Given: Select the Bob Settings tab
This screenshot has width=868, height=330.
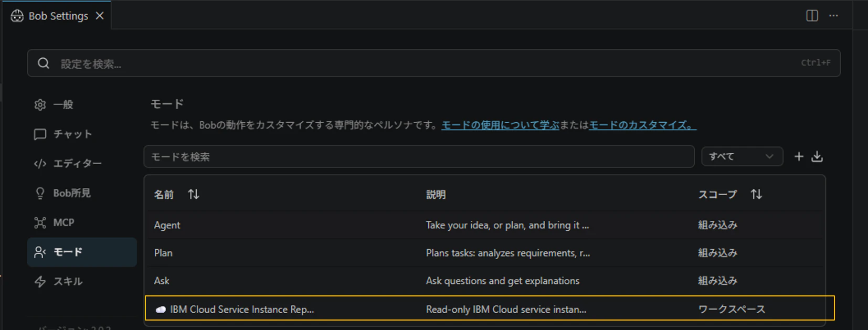Looking at the screenshot, I should 58,16.
